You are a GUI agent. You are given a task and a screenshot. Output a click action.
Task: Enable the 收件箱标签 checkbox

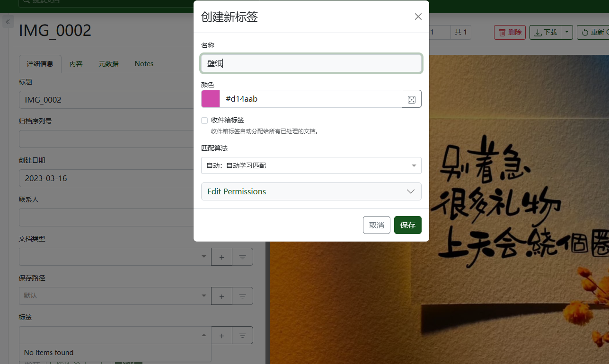(204, 121)
